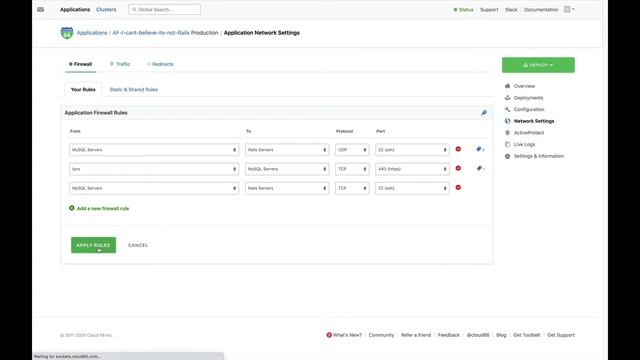The width and height of the screenshot is (640, 360).
Task: Click the ActiveProtect shield icon
Action: 507,133
